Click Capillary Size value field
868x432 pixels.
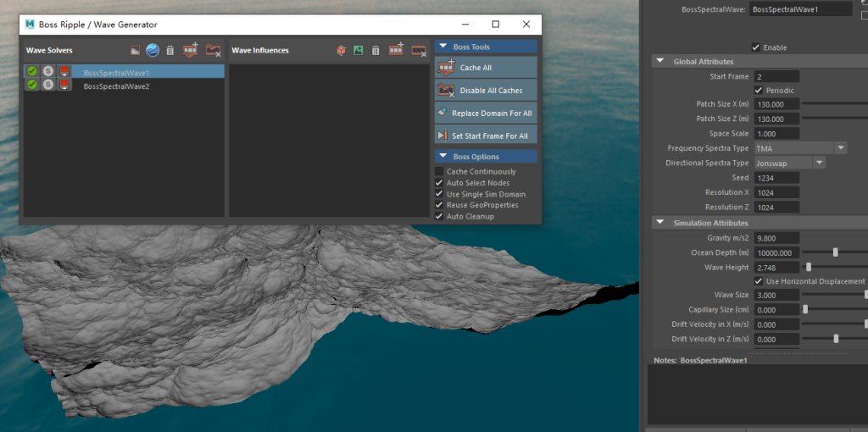click(776, 310)
